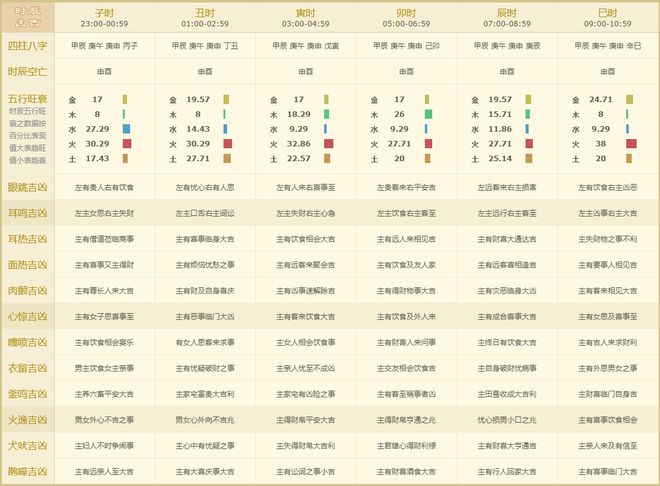Click cell 左主凶事右主大吉
This screenshot has height=486, width=660.
pos(607,213)
